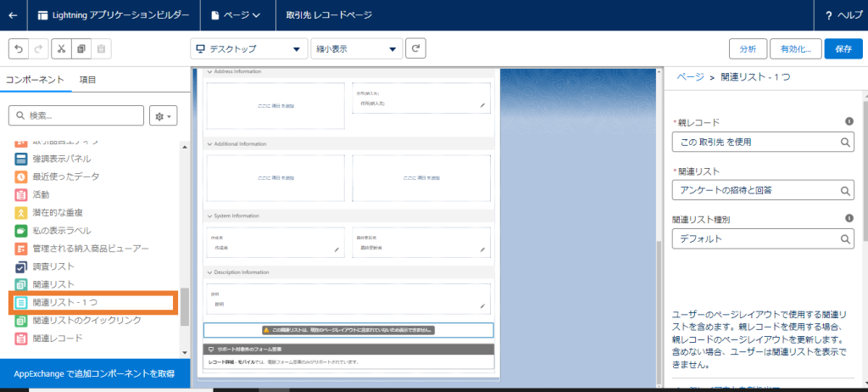Click the pencil icon on 住所(納入先) field
The width and height of the screenshot is (868, 392).
pos(482,104)
